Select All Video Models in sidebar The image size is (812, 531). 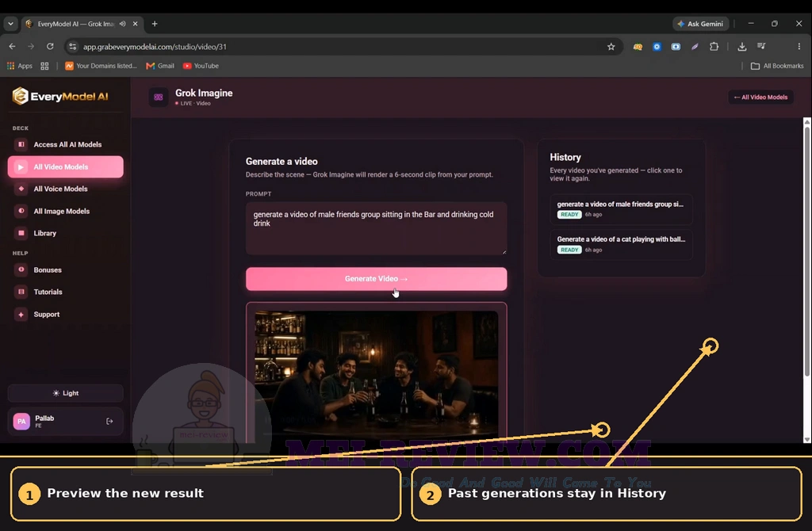[65, 166]
